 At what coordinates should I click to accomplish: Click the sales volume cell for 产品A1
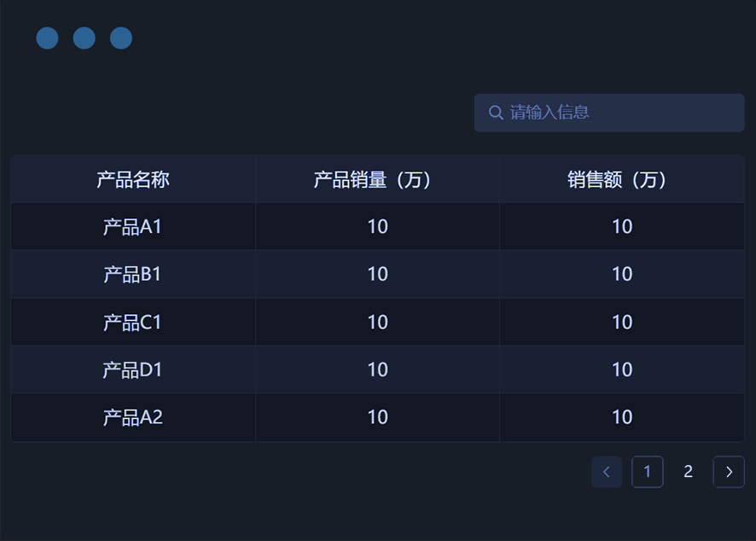pos(377,227)
